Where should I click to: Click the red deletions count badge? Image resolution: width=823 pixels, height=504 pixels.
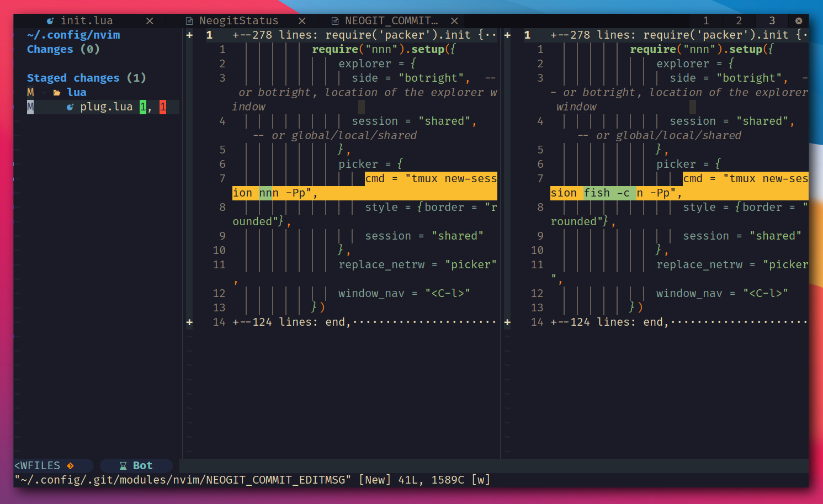163,107
